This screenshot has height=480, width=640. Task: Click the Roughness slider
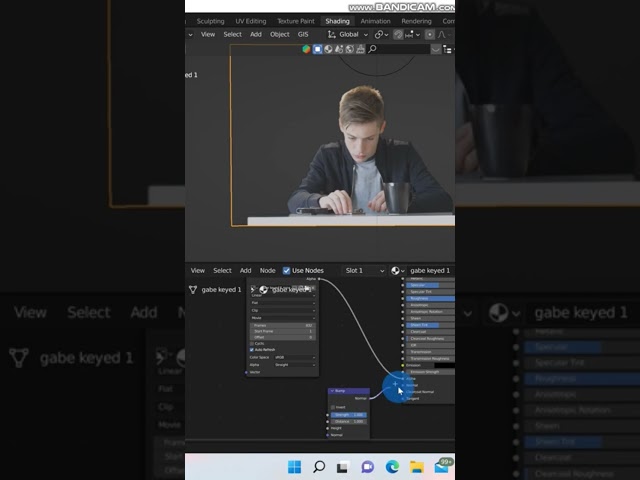click(x=430, y=298)
